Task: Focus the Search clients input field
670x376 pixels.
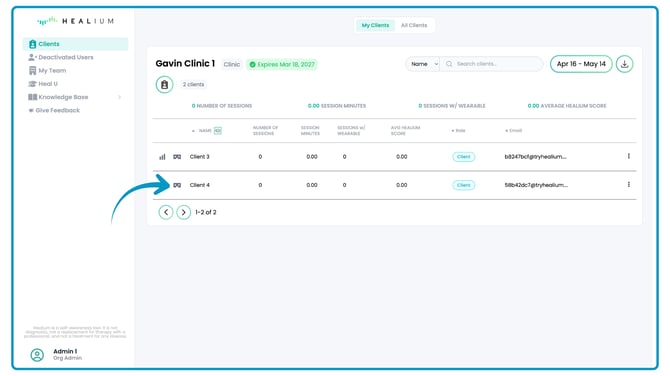Action: point(491,64)
